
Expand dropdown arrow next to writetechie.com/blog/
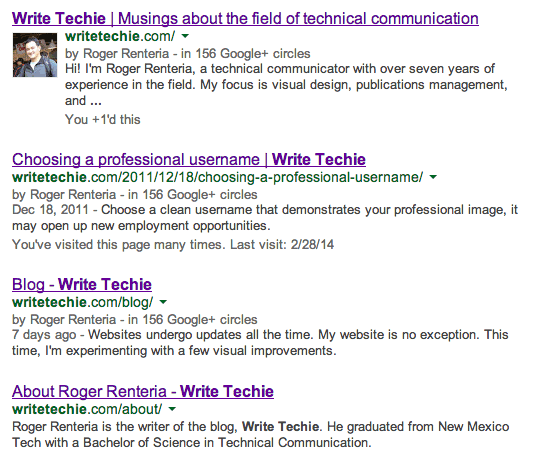163,302
